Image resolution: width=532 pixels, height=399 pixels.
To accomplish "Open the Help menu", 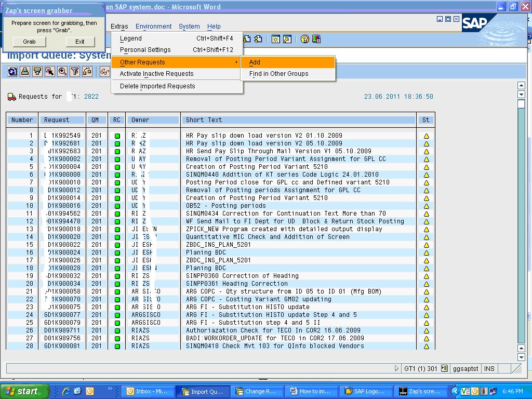I will (x=214, y=26).
